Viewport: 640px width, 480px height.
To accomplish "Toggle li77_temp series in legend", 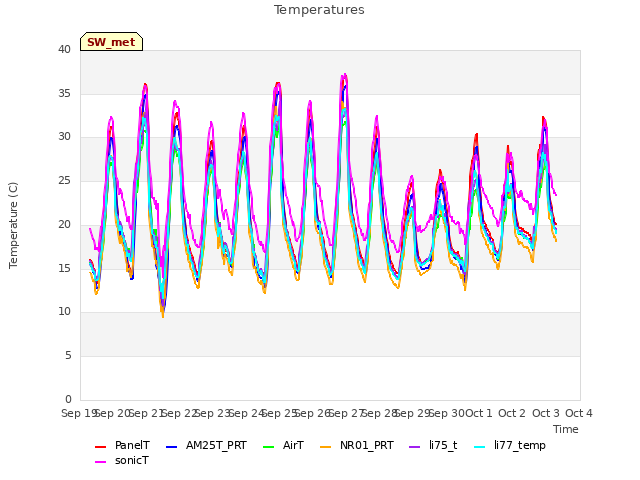I will (510, 445).
